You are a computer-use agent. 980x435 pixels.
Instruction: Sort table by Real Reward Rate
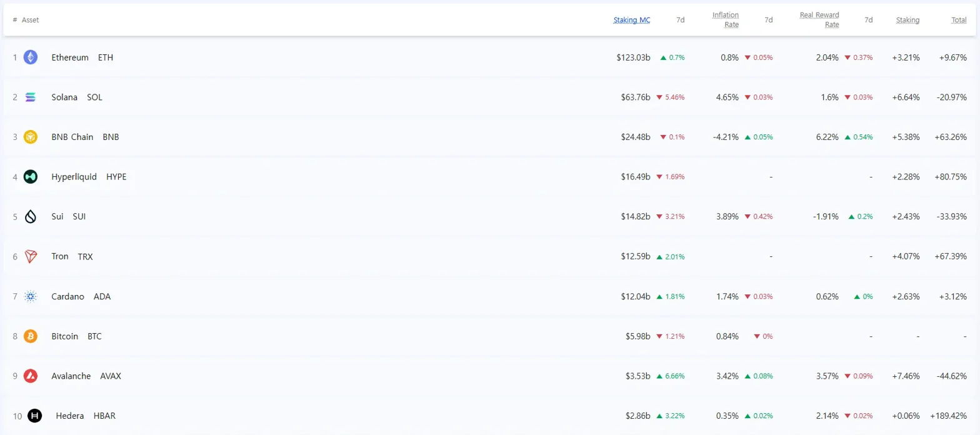[x=819, y=20]
